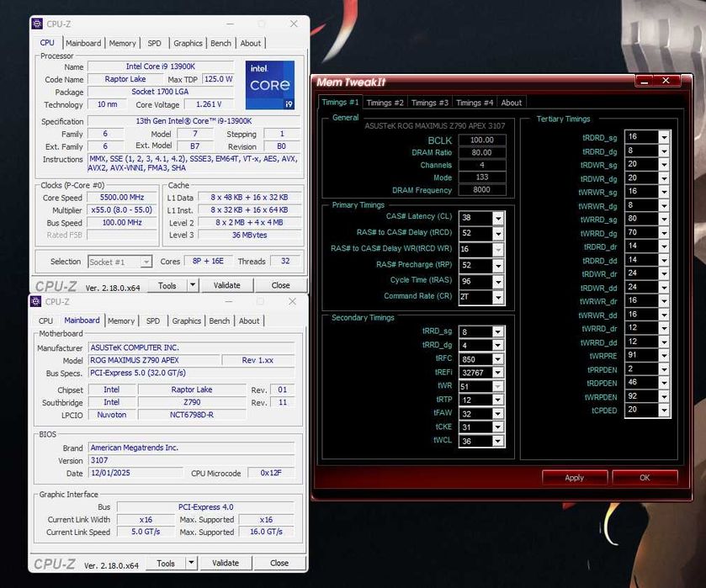
Task: Expand tWRPRE dropdown showing 91
Action: pyautogui.click(x=664, y=356)
